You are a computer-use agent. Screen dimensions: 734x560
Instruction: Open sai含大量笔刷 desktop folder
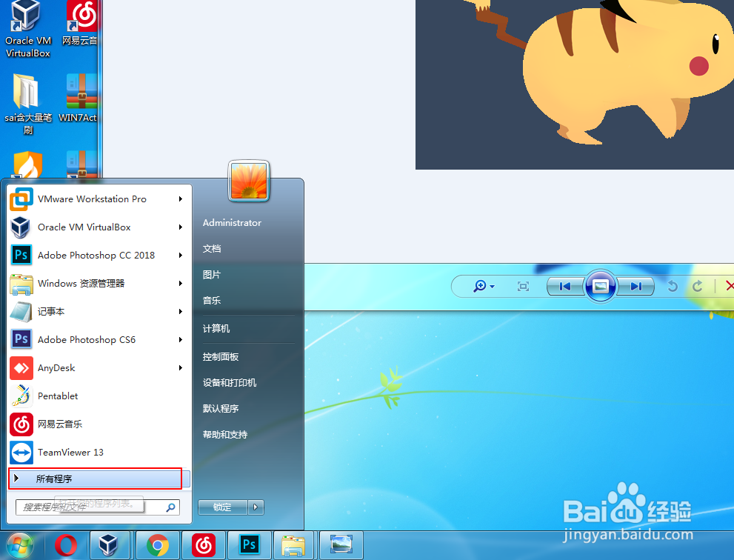coord(27,104)
